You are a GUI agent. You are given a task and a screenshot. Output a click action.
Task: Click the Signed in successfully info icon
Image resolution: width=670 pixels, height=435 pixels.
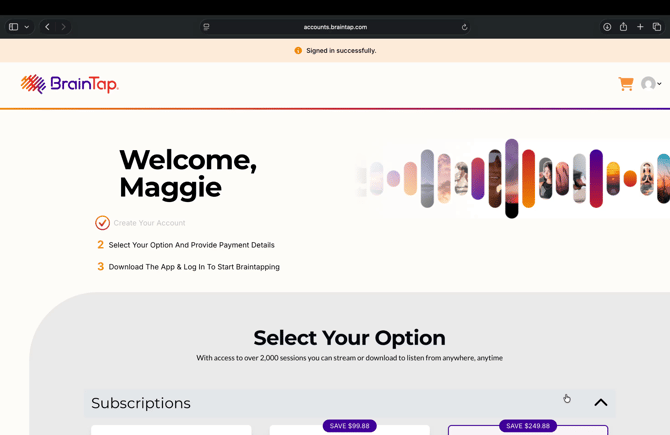pos(298,50)
